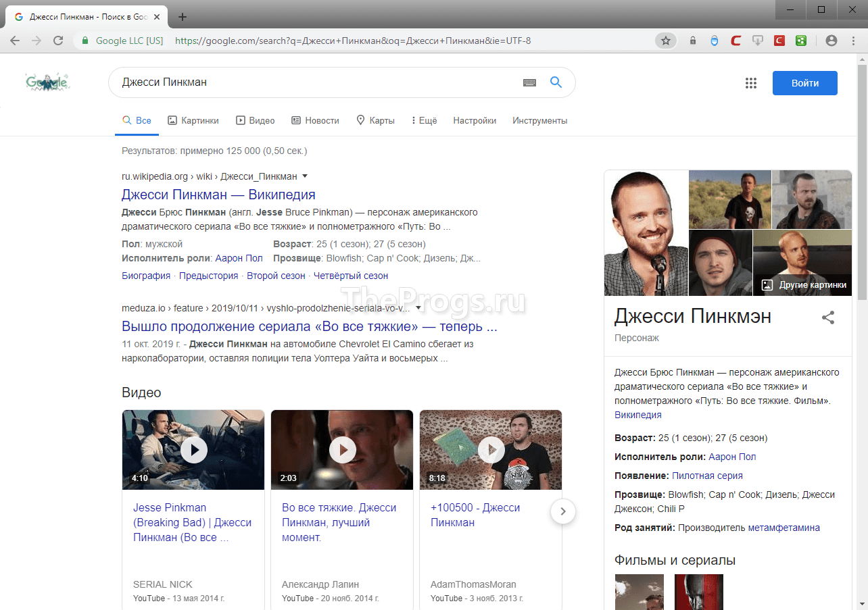Image resolution: width=868 pixels, height=610 pixels.
Task: View site info via the green padlock
Action: click(x=85, y=41)
